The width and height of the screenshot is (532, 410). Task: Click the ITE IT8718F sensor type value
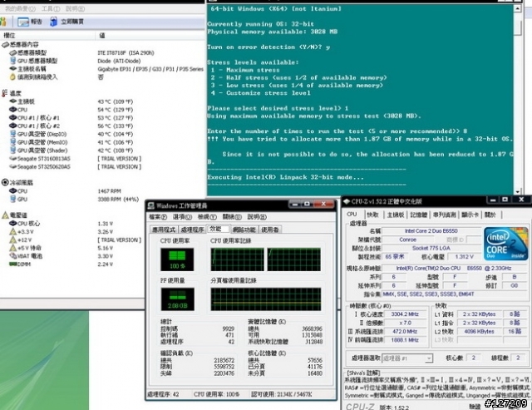pyautogui.click(x=126, y=52)
